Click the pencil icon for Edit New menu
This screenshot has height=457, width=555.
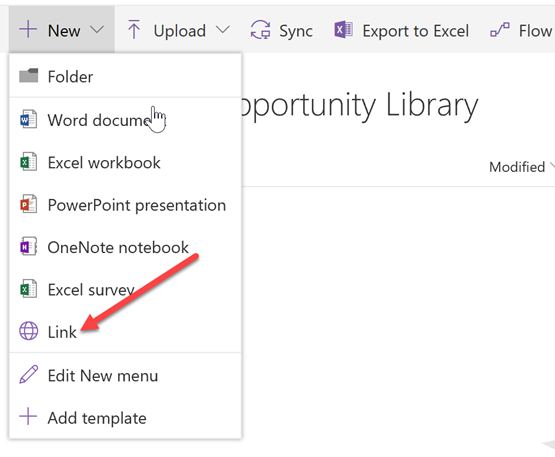[x=28, y=375]
